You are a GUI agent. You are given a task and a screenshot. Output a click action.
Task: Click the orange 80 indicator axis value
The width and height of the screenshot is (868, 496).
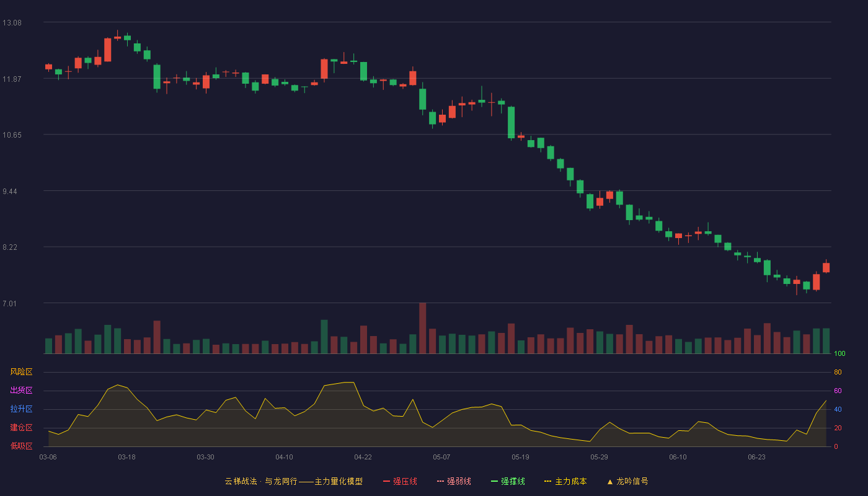coord(838,372)
